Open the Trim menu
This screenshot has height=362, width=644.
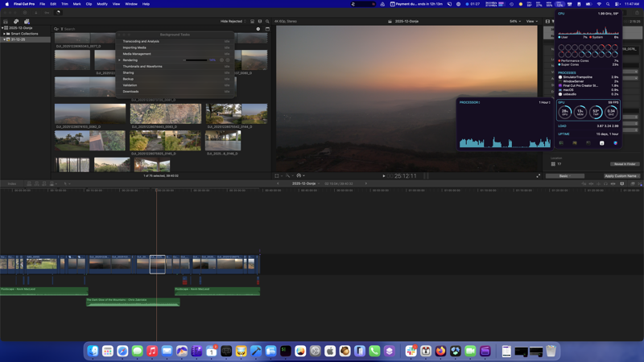coord(64,4)
